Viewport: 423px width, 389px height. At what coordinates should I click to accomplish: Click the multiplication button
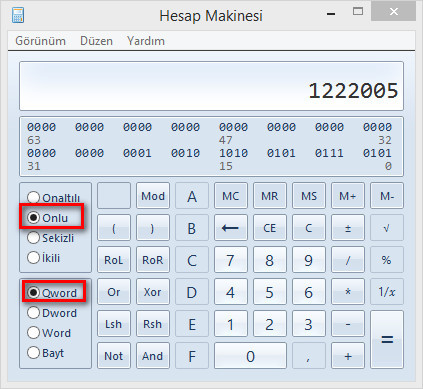[x=348, y=292]
